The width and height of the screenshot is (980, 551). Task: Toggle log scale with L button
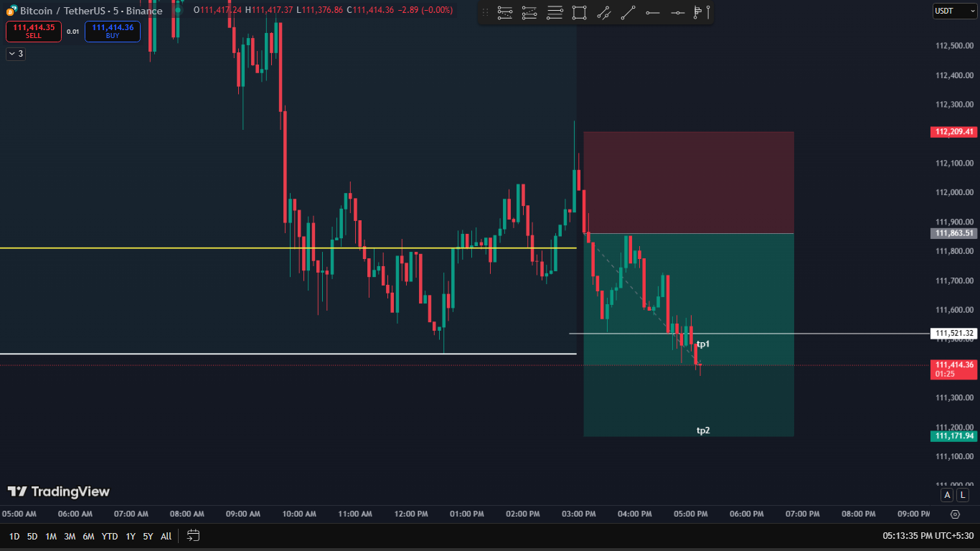tap(962, 495)
